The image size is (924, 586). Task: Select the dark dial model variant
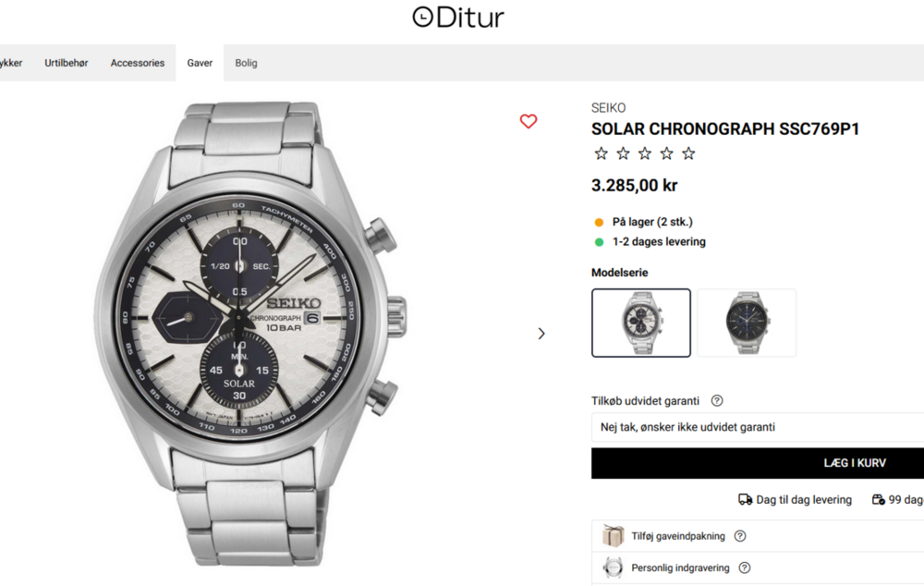[x=747, y=323]
